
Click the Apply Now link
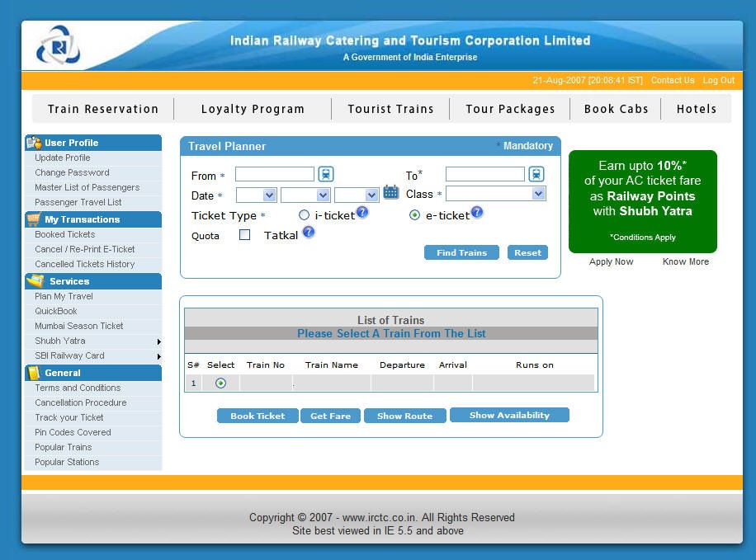pos(611,261)
